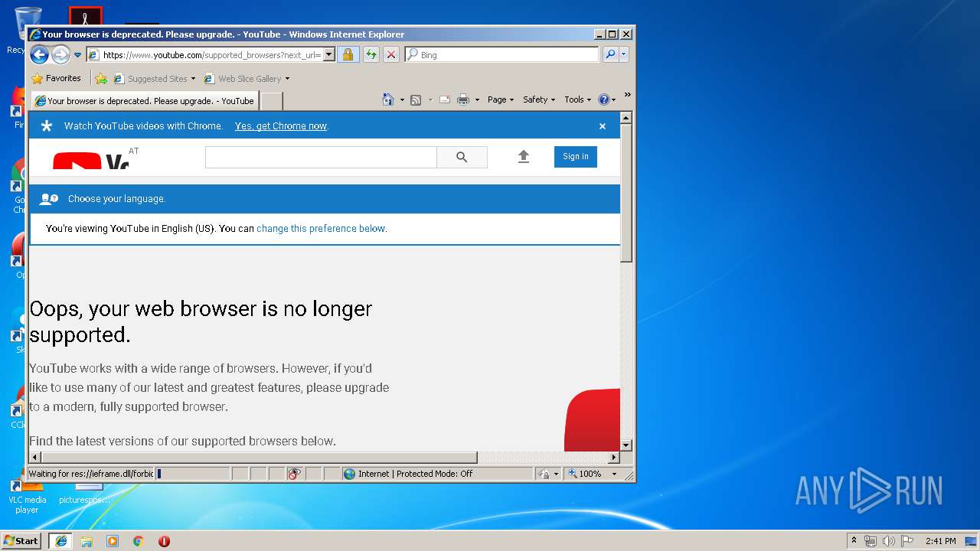
Task: Open the Safety menu
Action: (539, 99)
